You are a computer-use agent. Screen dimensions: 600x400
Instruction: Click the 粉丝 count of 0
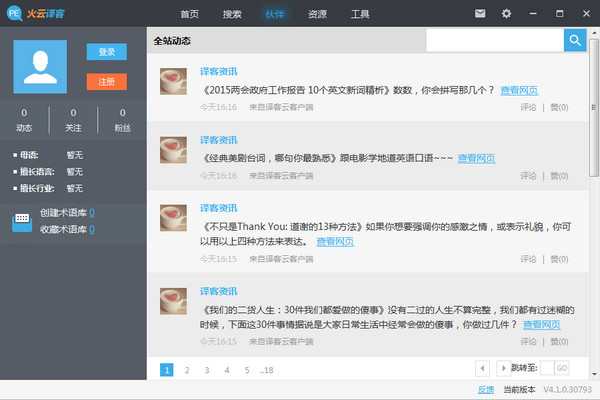pos(122,113)
